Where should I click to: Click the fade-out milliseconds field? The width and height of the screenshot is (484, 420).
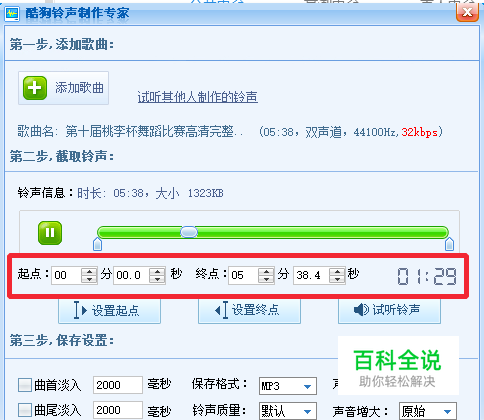tap(118, 410)
